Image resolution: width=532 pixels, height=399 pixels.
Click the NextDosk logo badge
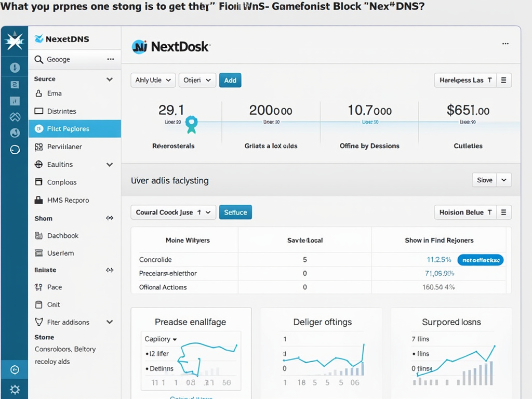139,47
